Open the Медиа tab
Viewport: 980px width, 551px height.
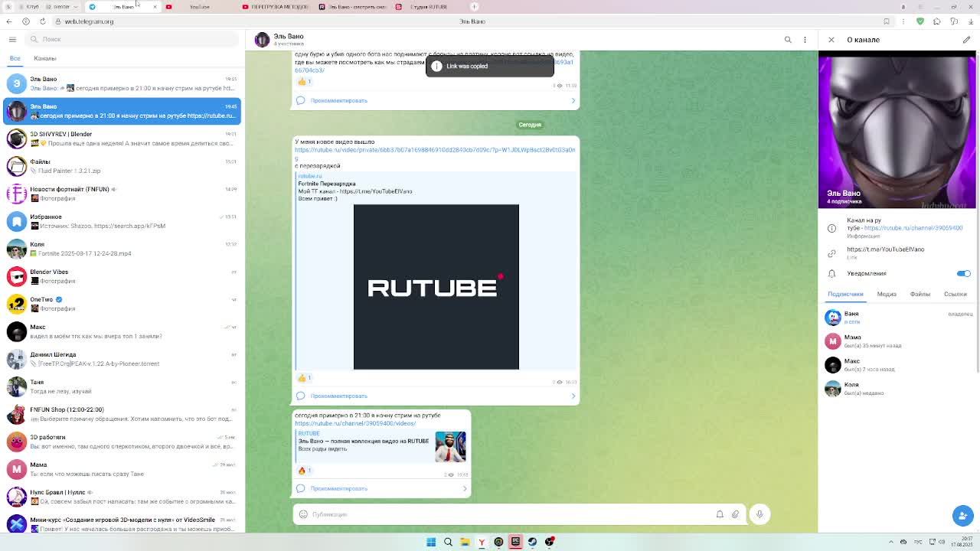887,294
